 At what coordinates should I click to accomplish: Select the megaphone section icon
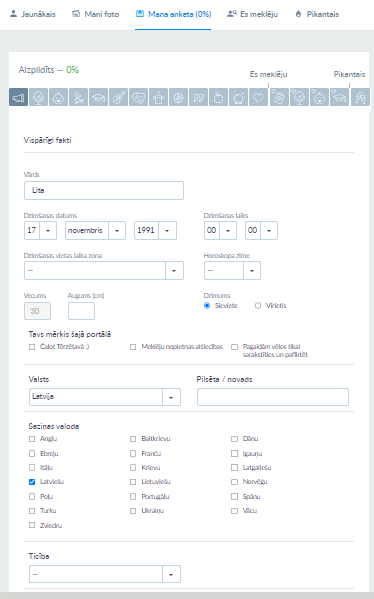point(18,97)
